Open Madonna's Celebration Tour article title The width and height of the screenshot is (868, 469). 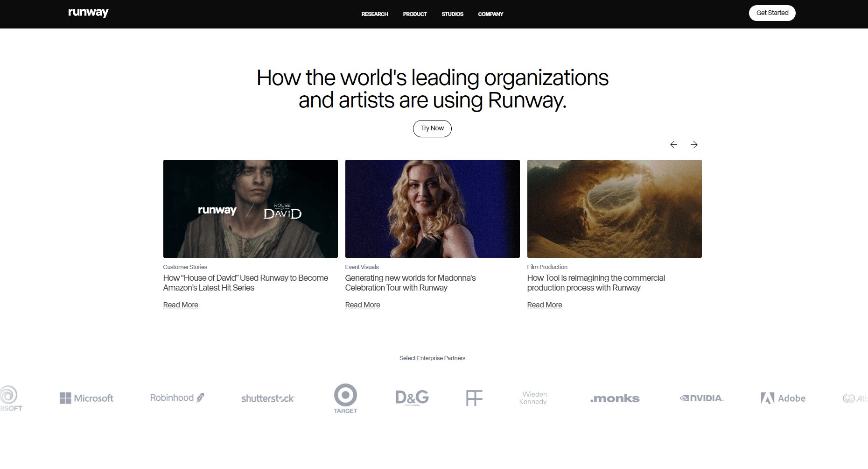click(410, 283)
